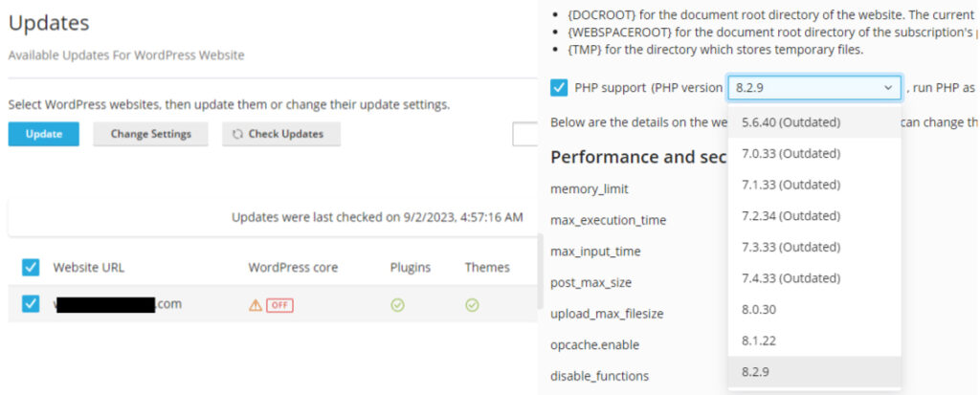
Task: Open the PHP version 8.2.9 dropdown
Action: [x=813, y=88]
